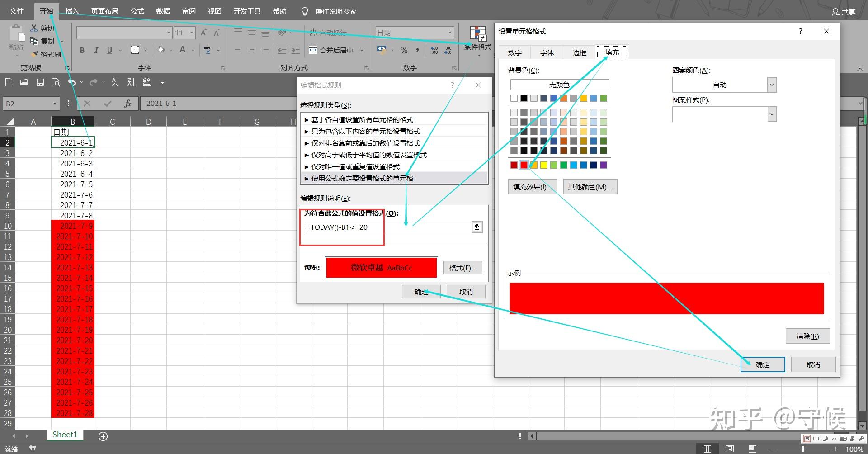Click the add new sheet plus icon
Image resolution: width=868 pixels, height=454 pixels.
(x=103, y=436)
